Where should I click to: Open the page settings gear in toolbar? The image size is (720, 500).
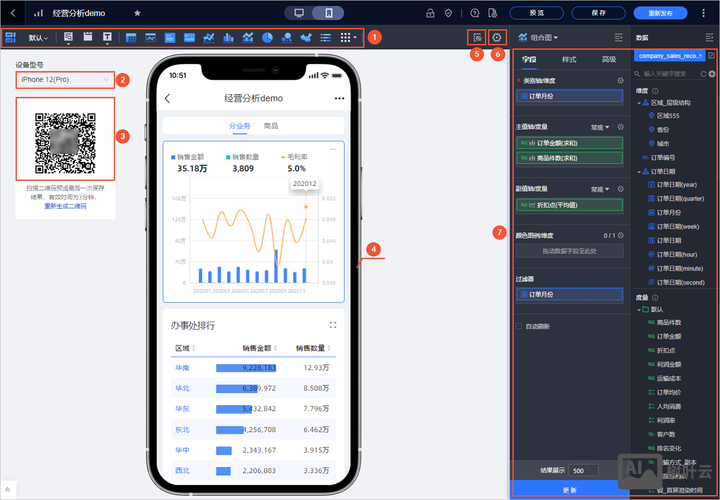(x=497, y=37)
